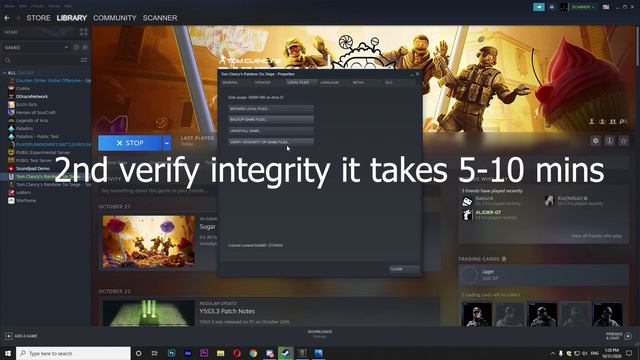Open the Opera browser from the taskbar
Screen dimensions: 640x360
point(237,353)
